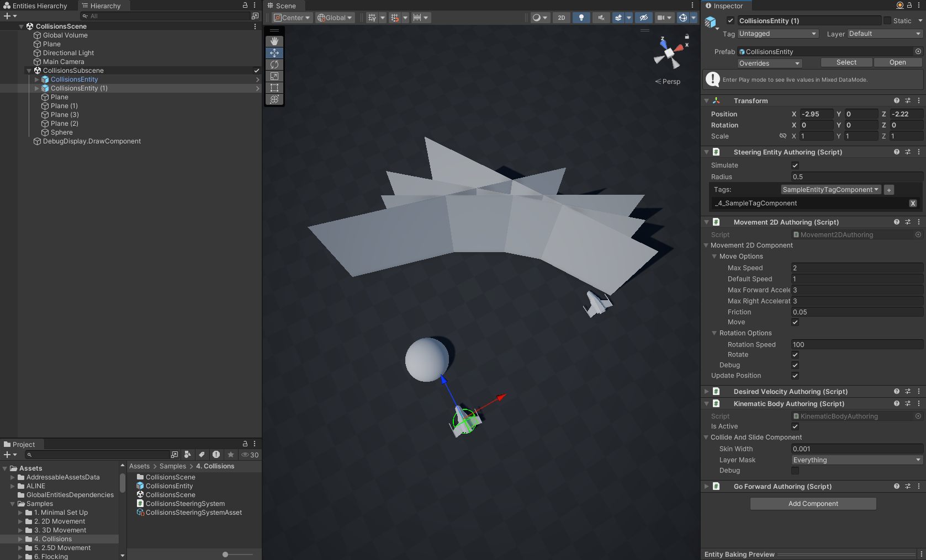Click the Add Component button
Viewport: 926px width, 560px height.
pos(813,504)
